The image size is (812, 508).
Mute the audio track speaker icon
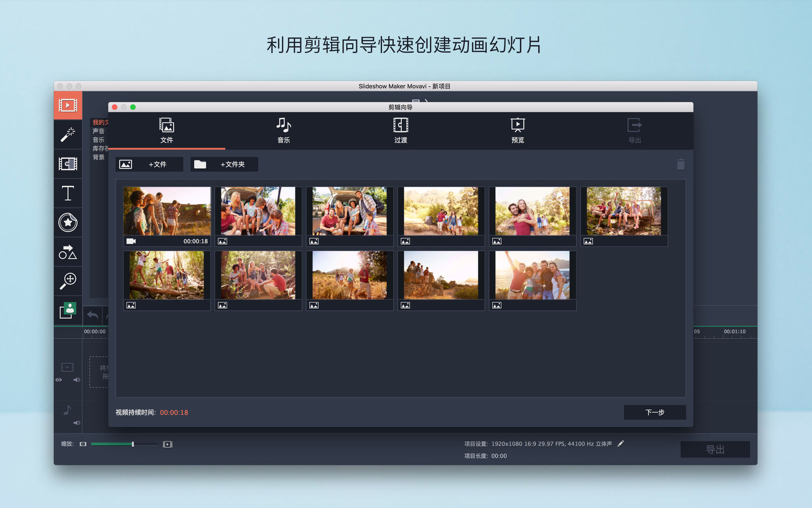[77, 423]
